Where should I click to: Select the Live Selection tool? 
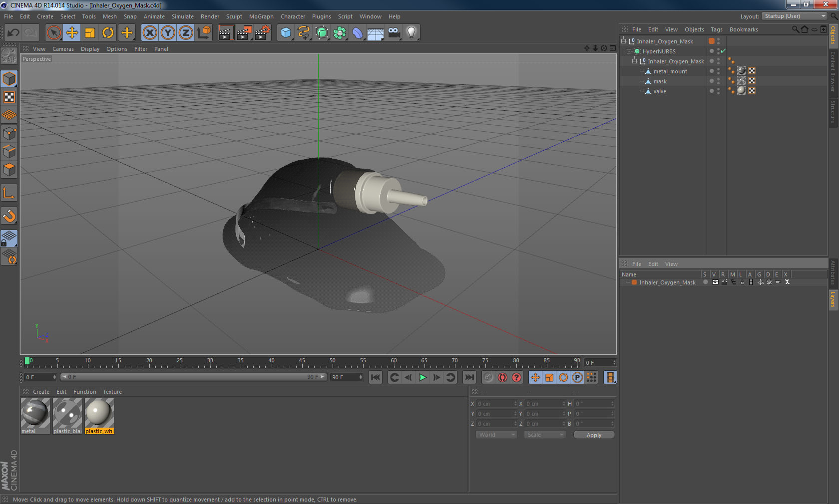coord(53,33)
